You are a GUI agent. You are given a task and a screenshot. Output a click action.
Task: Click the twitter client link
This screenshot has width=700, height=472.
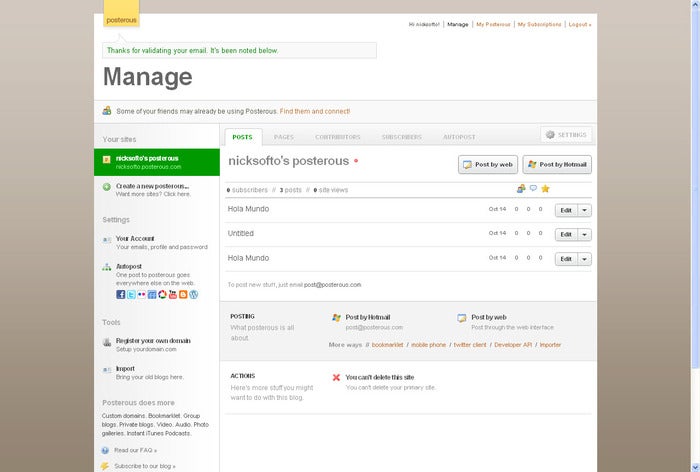(x=470, y=345)
